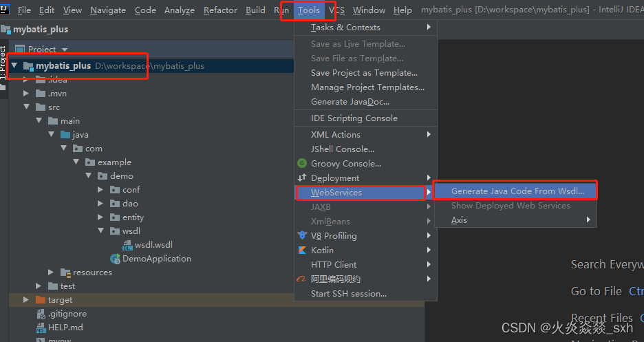Click the Deployment arrows icon
644x342 pixels.
(x=302, y=178)
